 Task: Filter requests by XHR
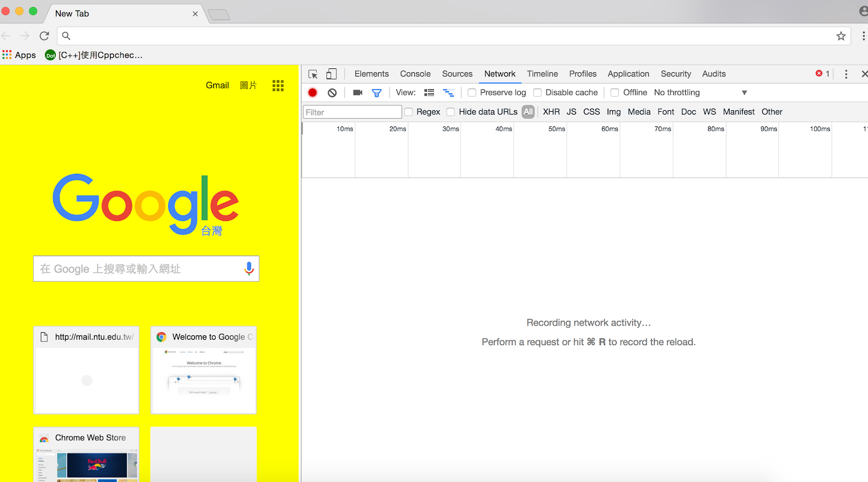coord(551,112)
